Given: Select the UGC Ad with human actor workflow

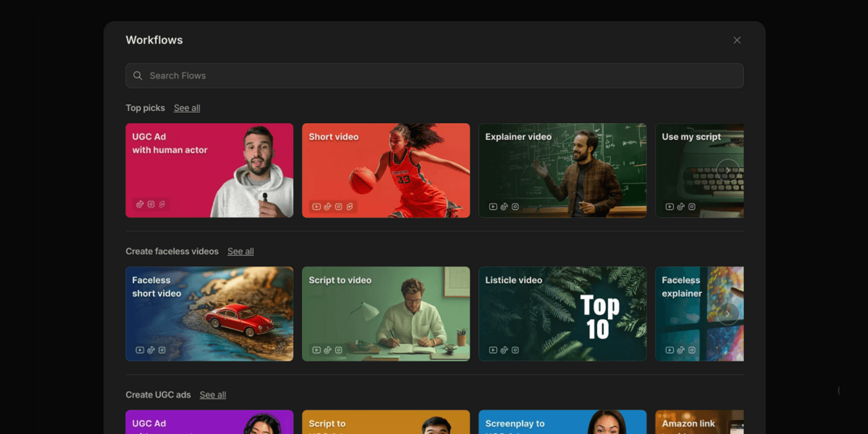Looking at the screenshot, I should click(x=209, y=170).
